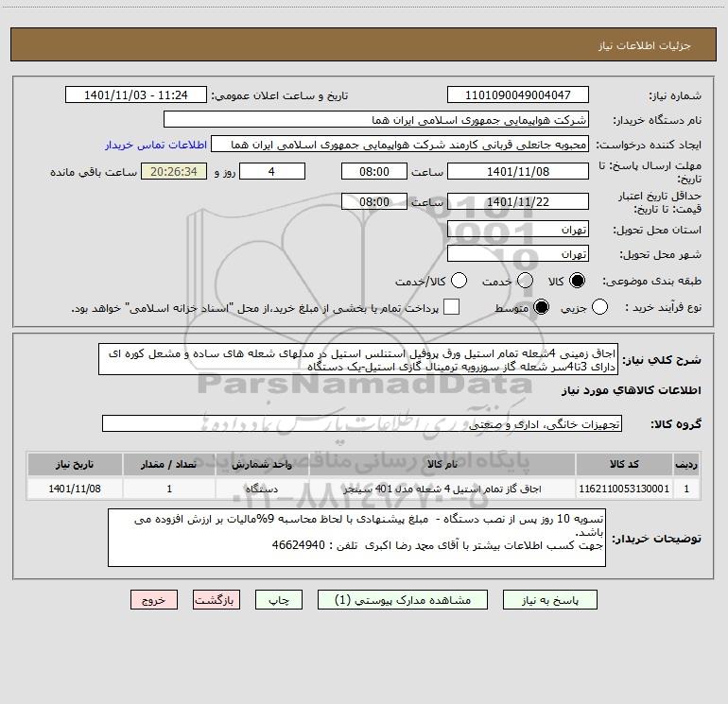Screen dimensions: 728x704
Task: Click the اطلاعات کالاهای مورد نیاز heading
Action: tap(632, 390)
